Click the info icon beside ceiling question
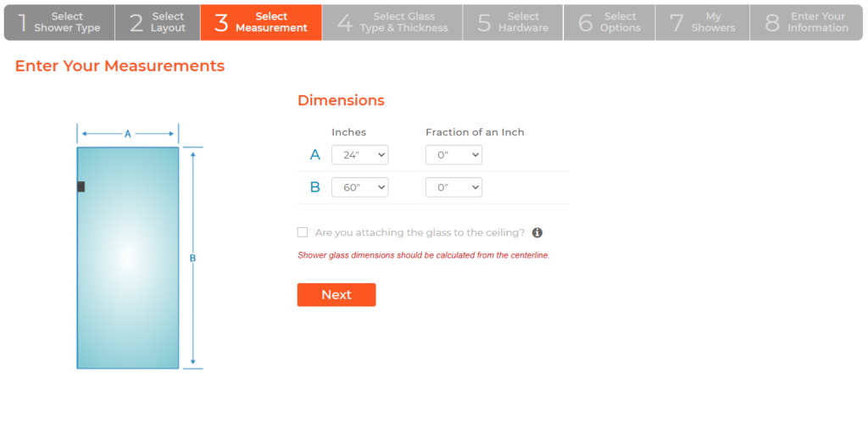Viewport: 868px width, 429px height. tap(537, 232)
